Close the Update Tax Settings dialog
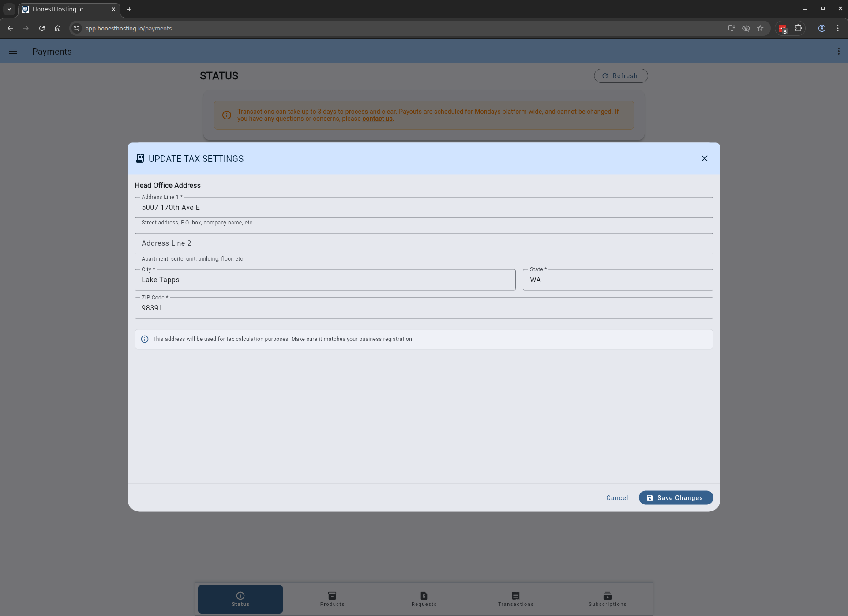The width and height of the screenshot is (848, 616). point(704,158)
